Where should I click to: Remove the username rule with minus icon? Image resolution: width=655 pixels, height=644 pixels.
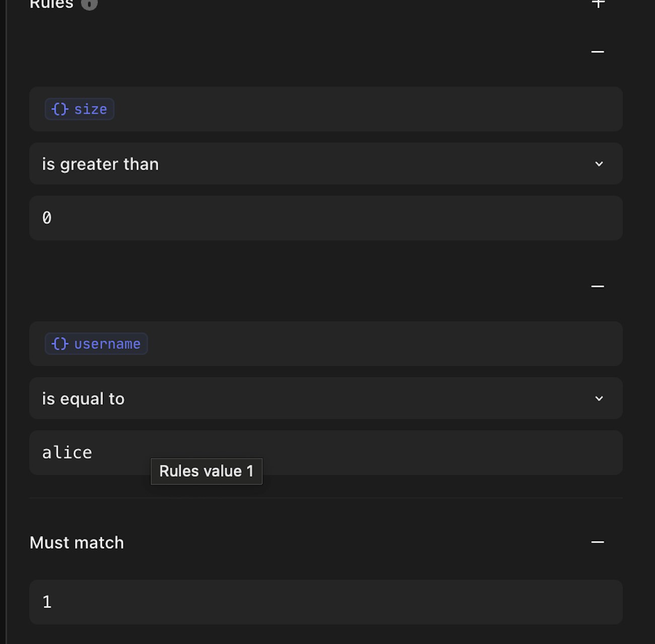click(x=598, y=286)
